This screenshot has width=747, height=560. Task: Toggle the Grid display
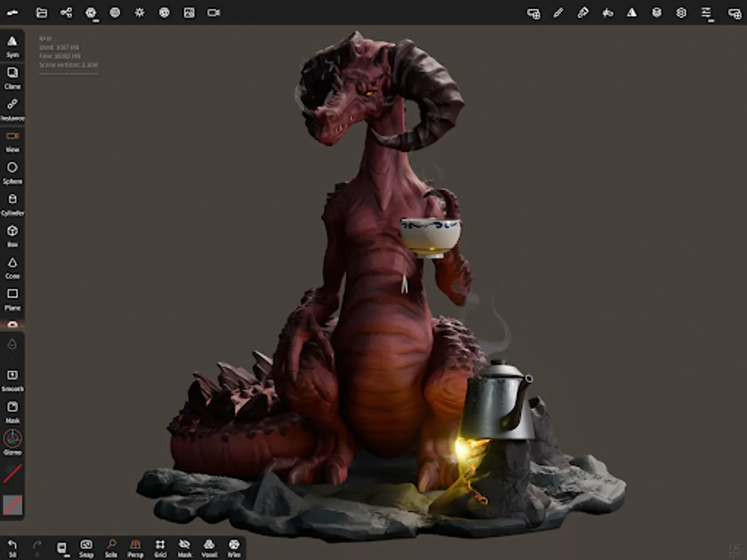pos(160,548)
